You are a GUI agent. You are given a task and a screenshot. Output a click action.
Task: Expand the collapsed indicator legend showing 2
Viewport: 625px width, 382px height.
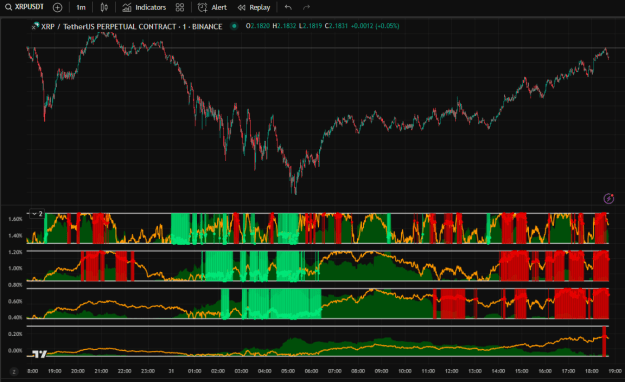click(37, 214)
